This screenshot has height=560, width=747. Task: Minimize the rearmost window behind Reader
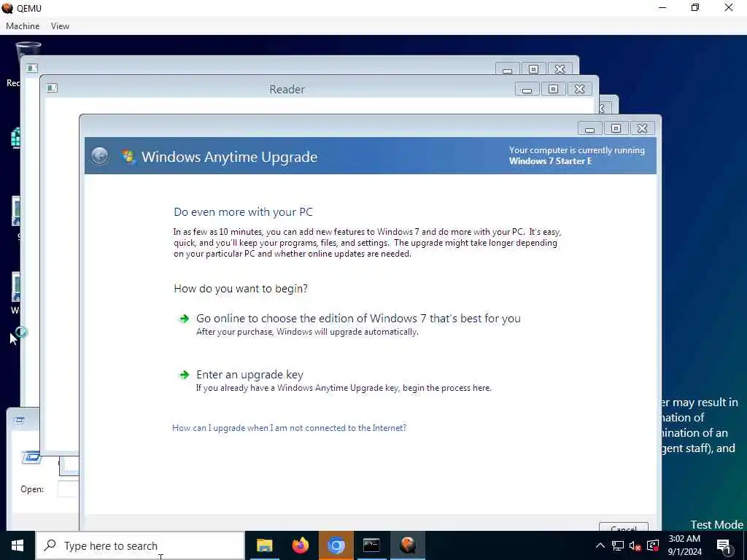(x=508, y=69)
